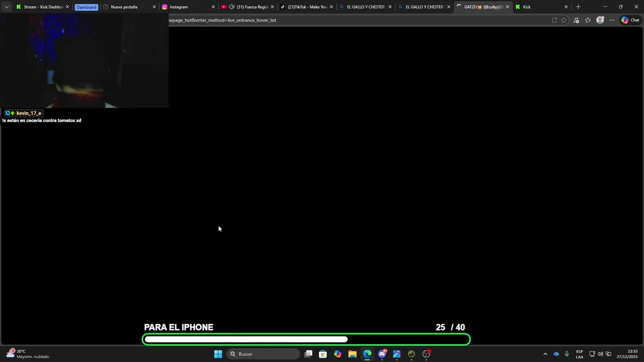
Task: Open the Edge settings and more menu
Action: click(612, 20)
